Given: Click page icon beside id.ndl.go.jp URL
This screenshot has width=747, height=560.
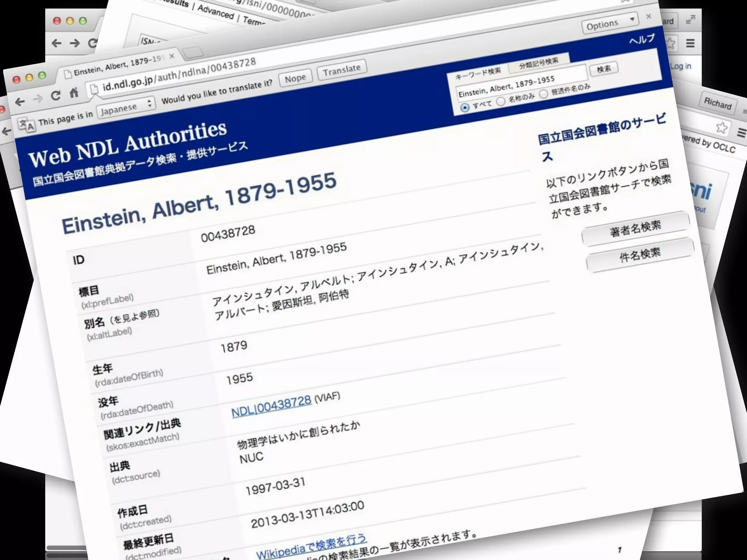Looking at the screenshot, I should click(x=94, y=89).
